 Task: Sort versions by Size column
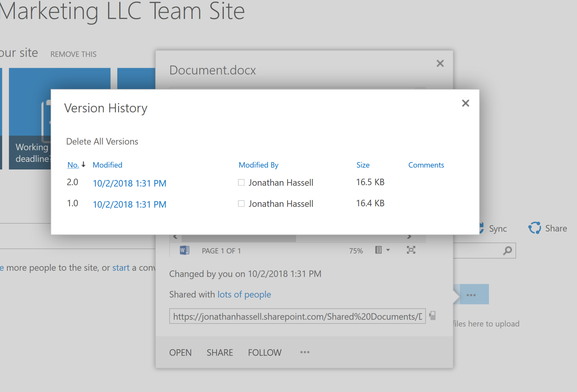click(363, 165)
